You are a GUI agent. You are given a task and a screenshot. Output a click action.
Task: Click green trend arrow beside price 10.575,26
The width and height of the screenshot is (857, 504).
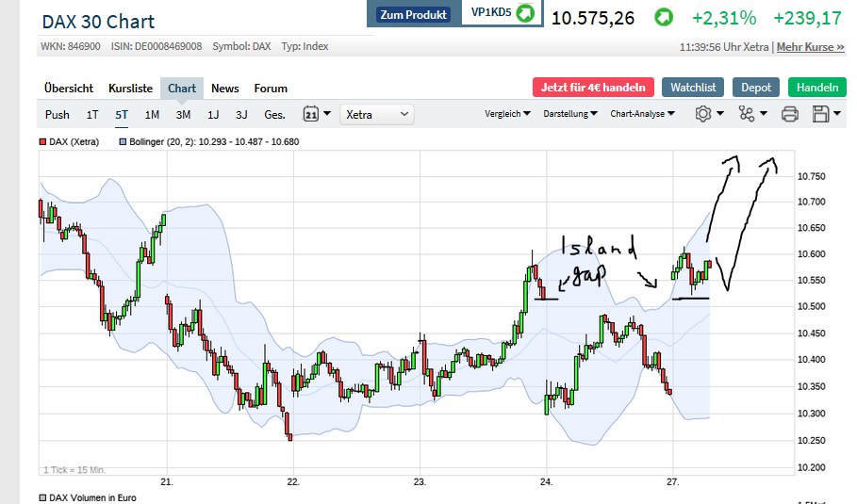pos(664,18)
